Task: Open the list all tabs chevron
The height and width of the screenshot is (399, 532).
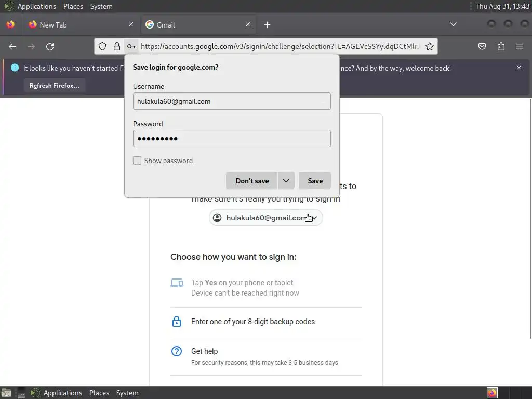Action: coord(453,24)
